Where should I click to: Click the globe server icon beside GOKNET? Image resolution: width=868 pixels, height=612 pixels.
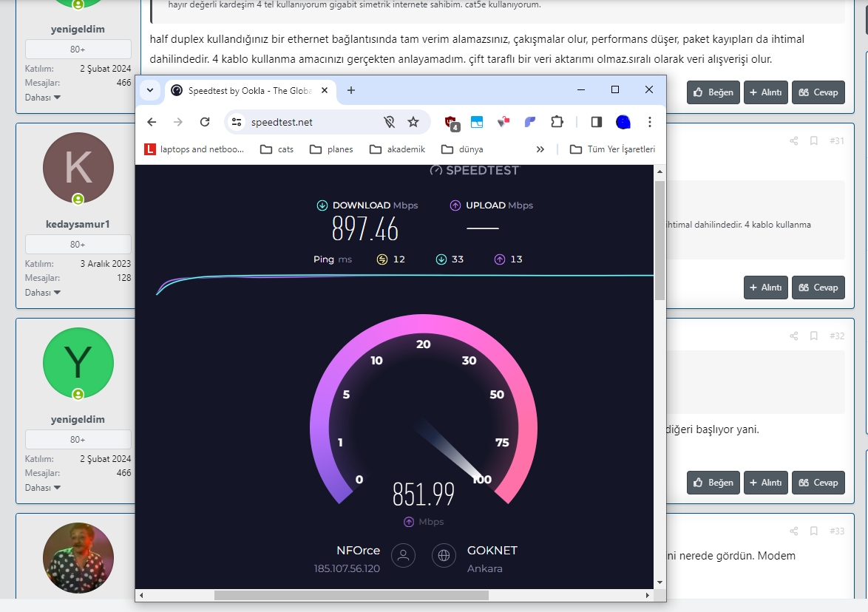pos(444,556)
